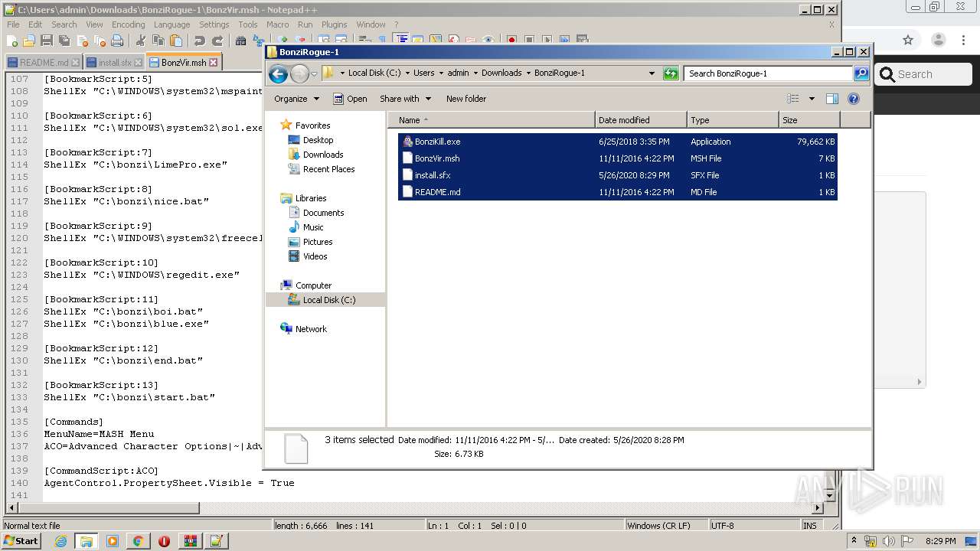Click the New file icon in Notepad++
Image resolution: width=980 pixels, height=551 pixels.
(x=12, y=41)
